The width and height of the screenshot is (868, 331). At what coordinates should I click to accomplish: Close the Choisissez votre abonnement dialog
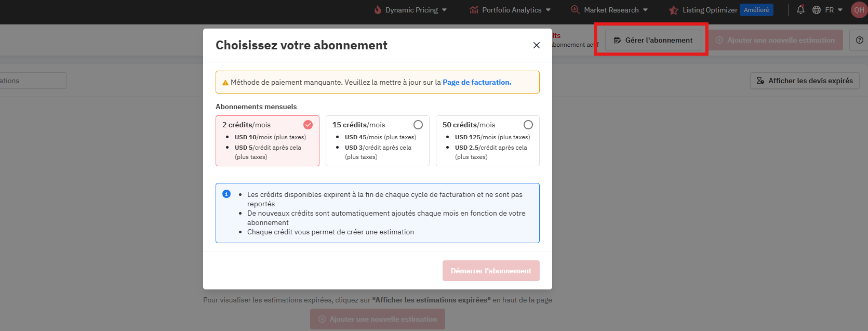(x=537, y=45)
